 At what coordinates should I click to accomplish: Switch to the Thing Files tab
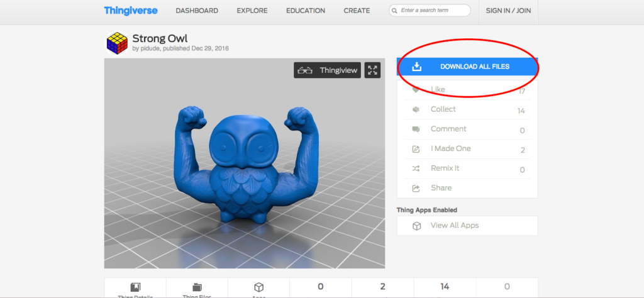click(x=197, y=288)
